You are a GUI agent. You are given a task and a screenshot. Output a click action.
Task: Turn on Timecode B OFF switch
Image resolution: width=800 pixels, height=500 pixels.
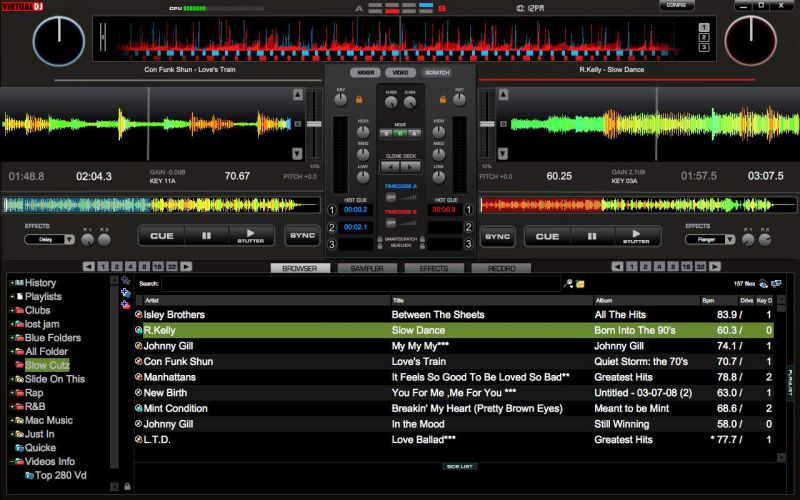[x=391, y=222]
